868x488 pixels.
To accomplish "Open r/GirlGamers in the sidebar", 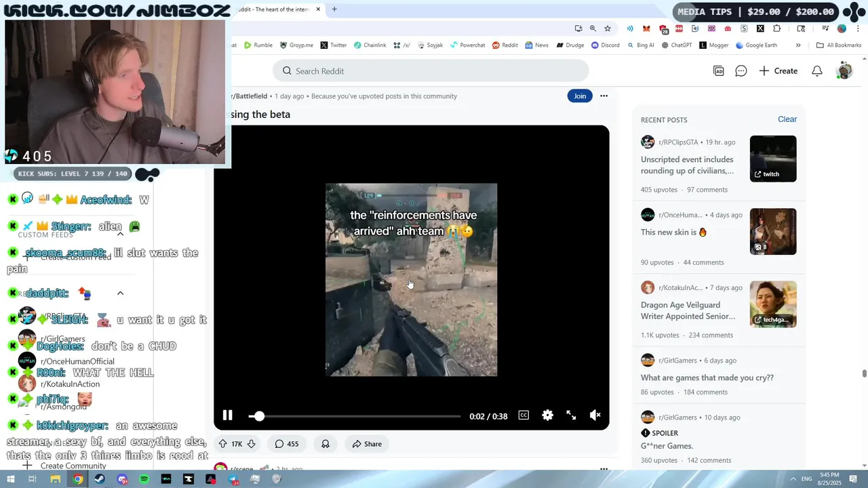I will tap(62, 338).
